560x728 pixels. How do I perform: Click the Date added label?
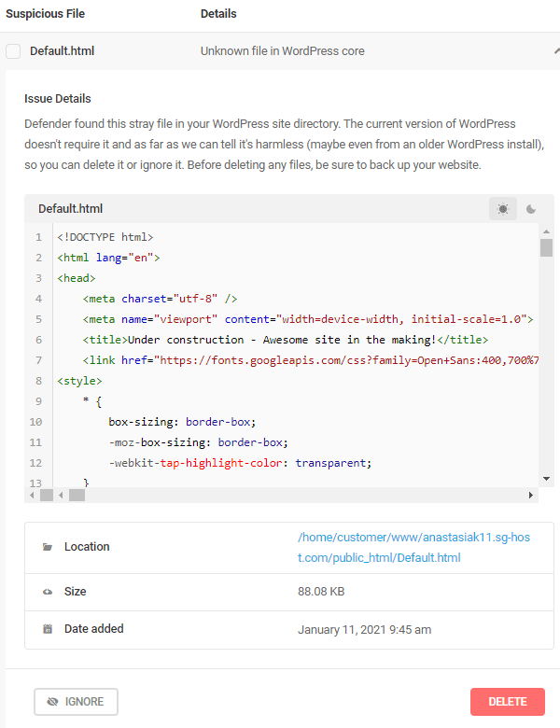93,629
